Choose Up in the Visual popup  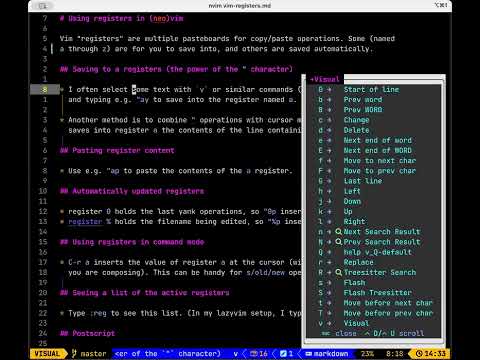348,211
